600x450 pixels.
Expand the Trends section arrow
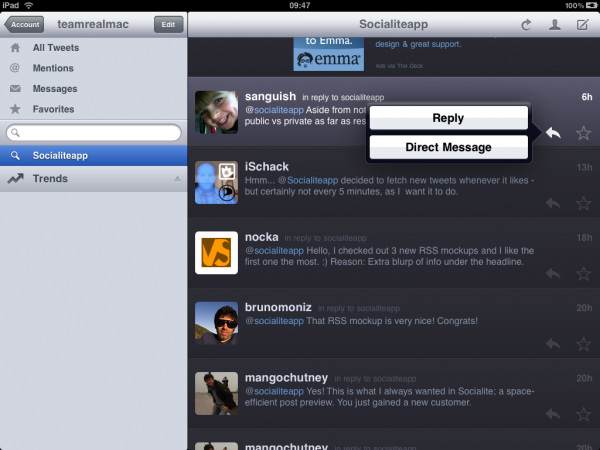[177, 179]
